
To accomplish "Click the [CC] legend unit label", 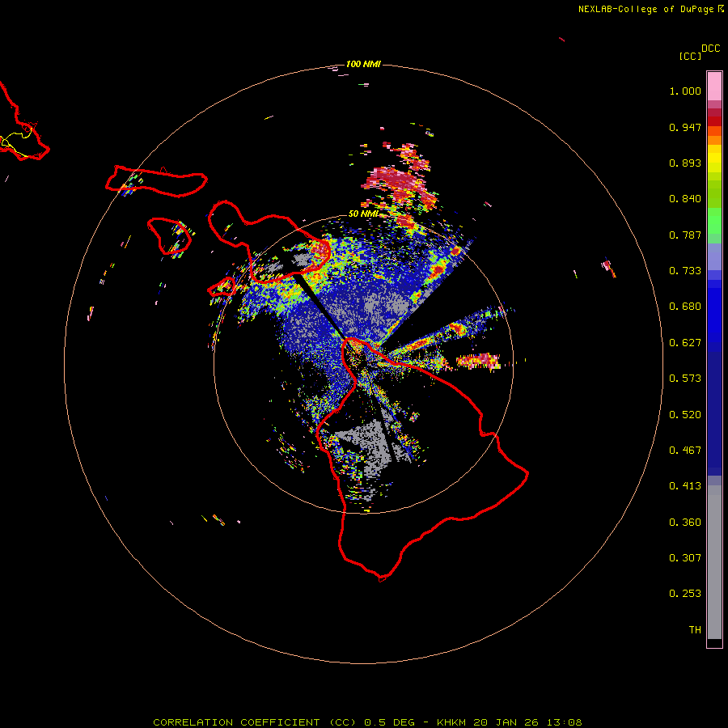I will click(690, 56).
